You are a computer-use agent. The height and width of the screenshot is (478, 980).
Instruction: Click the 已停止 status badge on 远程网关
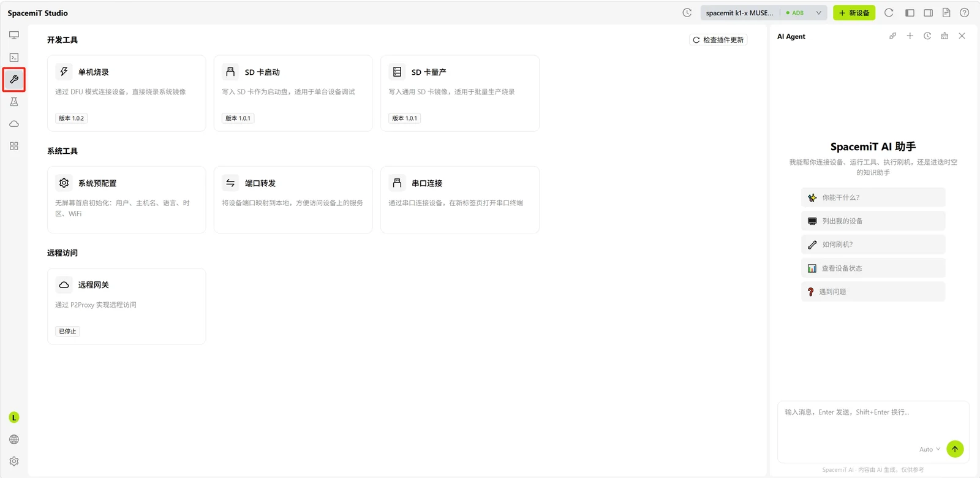67,332
